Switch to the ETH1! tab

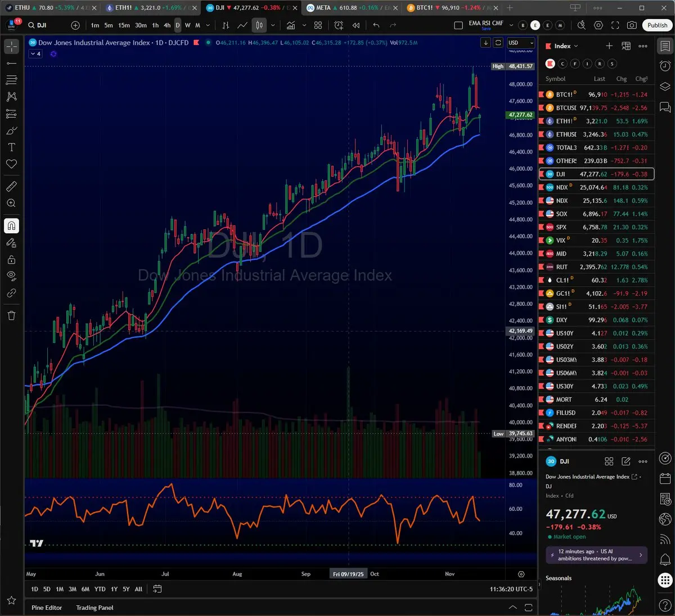(x=152, y=8)
